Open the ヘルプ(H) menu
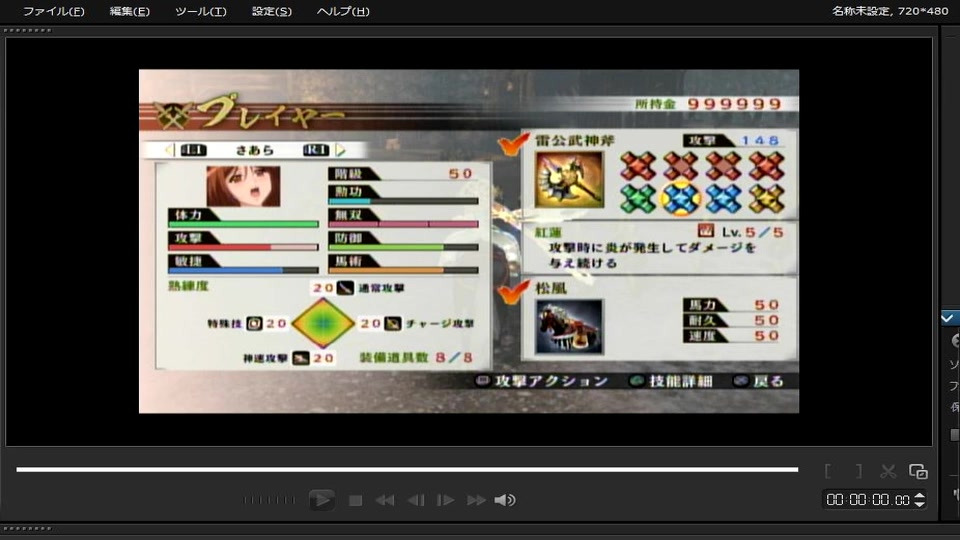Image resolution: width=960 pixels, height=540 pixels. tap(343, 11)
